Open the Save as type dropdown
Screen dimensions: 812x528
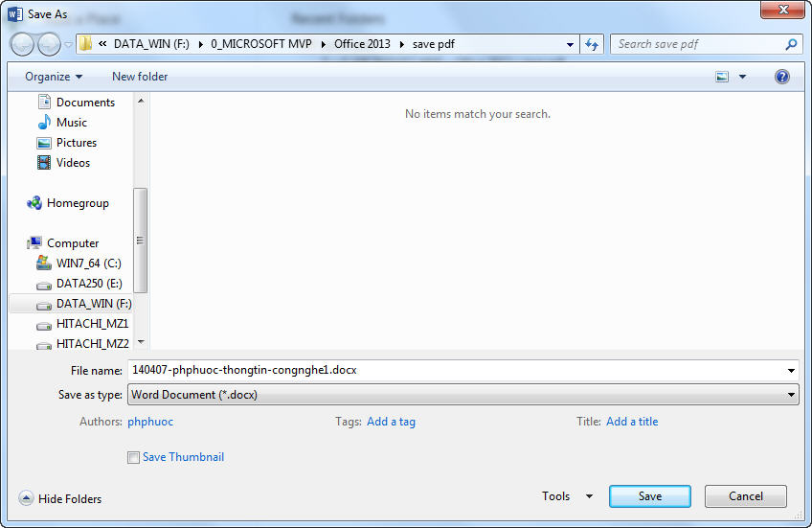click(x=791, y=394)
